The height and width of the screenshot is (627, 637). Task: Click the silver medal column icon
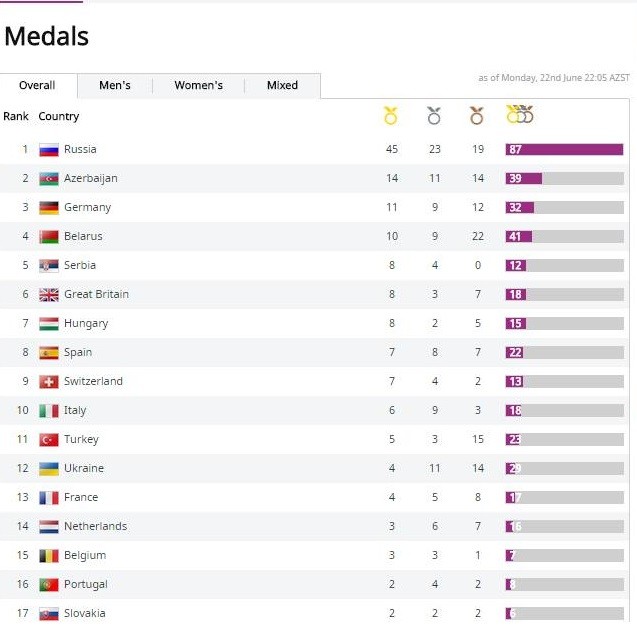point(434,116)
